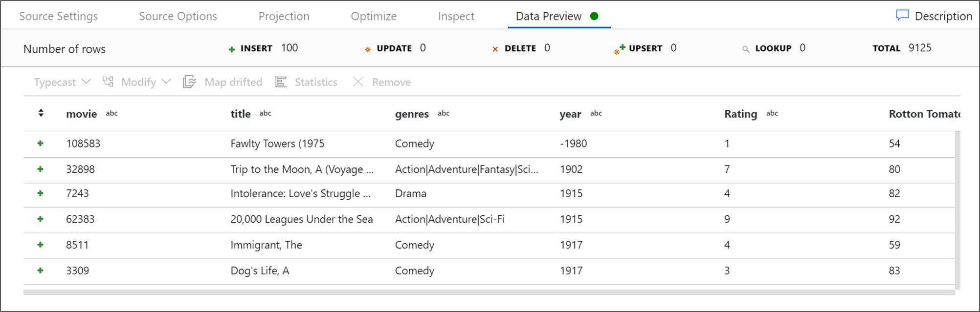Click the Map drifted button text
The image size is (980, 312).
click(233, 82)
